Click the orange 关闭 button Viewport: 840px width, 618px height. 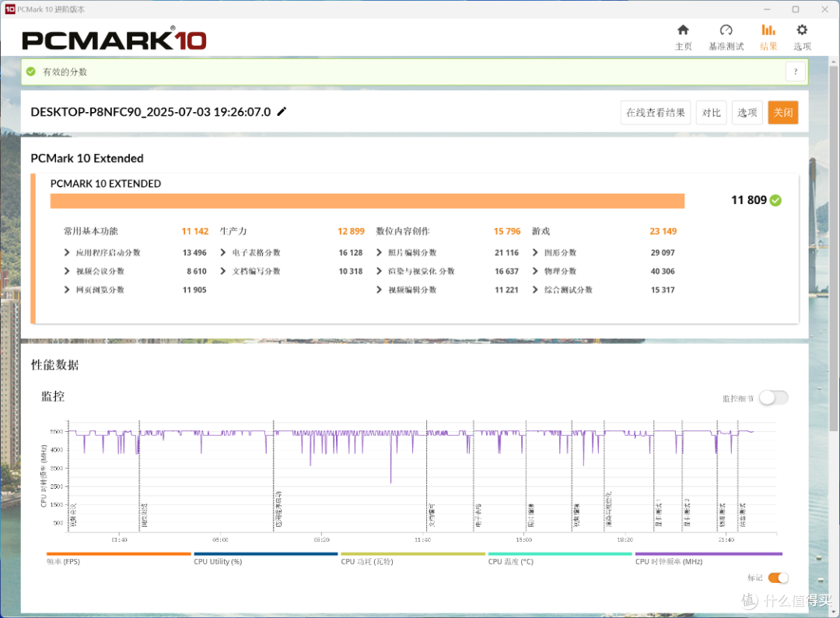[x=782, y=113]
